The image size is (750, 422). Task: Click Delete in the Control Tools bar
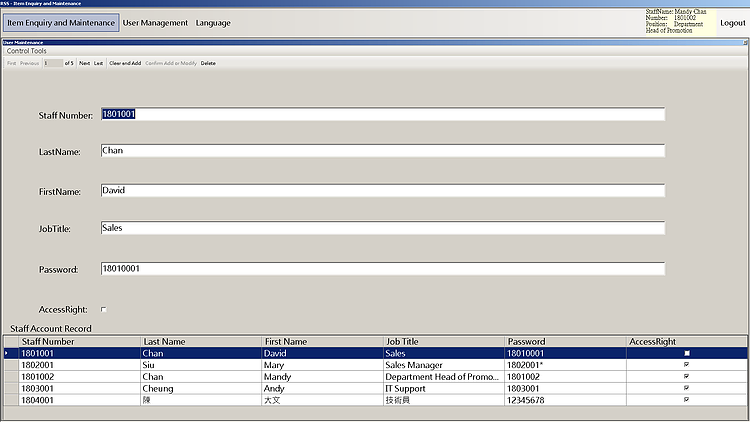[208, 63]
